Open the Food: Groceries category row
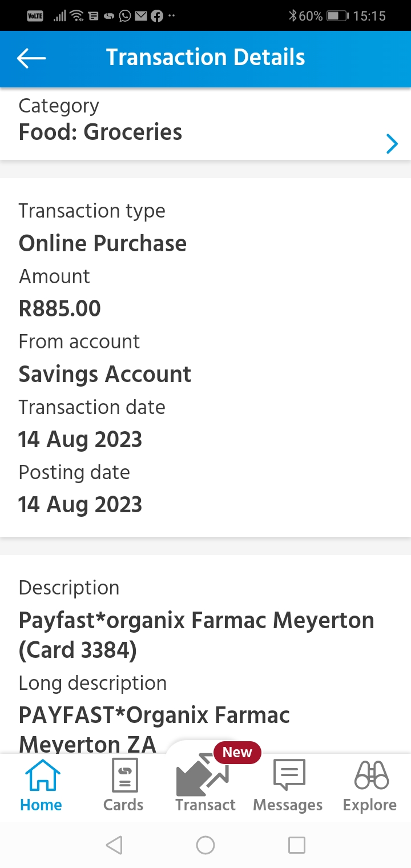 (100, 132)
